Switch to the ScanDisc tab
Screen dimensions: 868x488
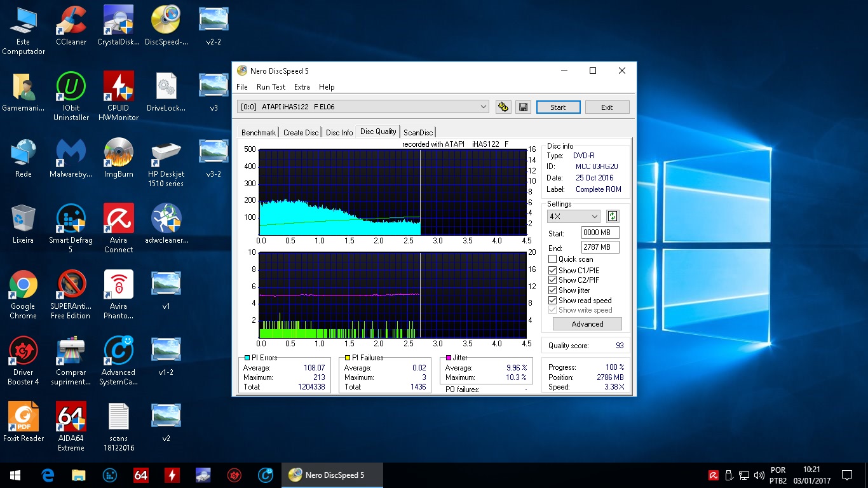(x=418, y=133)
